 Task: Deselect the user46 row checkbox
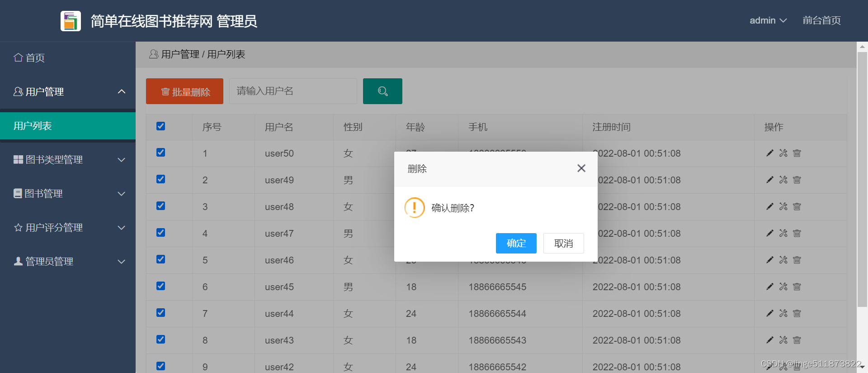coord(160,259)
